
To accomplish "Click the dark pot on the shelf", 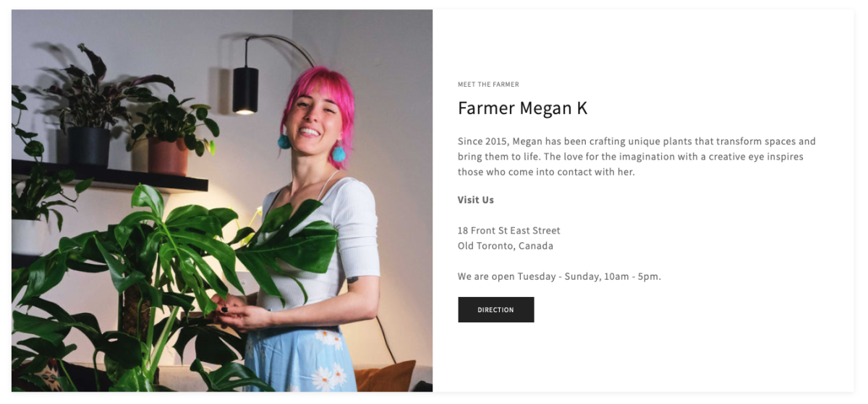I will tap(88, 147).
